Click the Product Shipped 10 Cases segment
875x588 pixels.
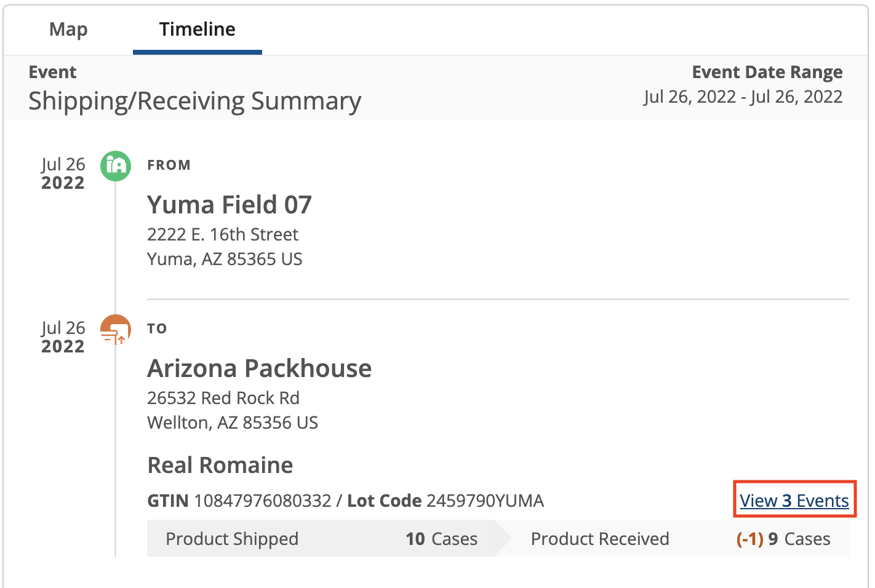[x=321, y=539]
